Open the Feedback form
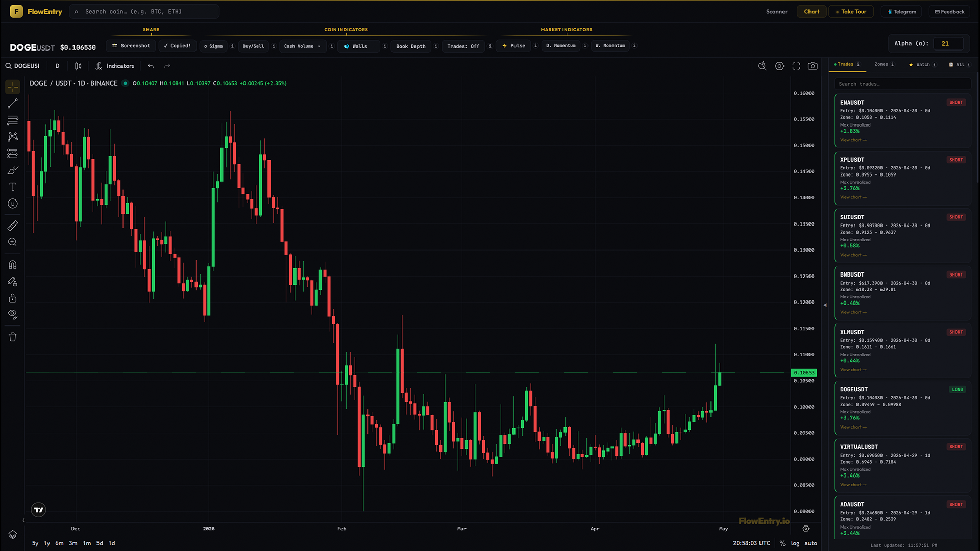This screenshot has width=980, height=551. tap(949, 11)
